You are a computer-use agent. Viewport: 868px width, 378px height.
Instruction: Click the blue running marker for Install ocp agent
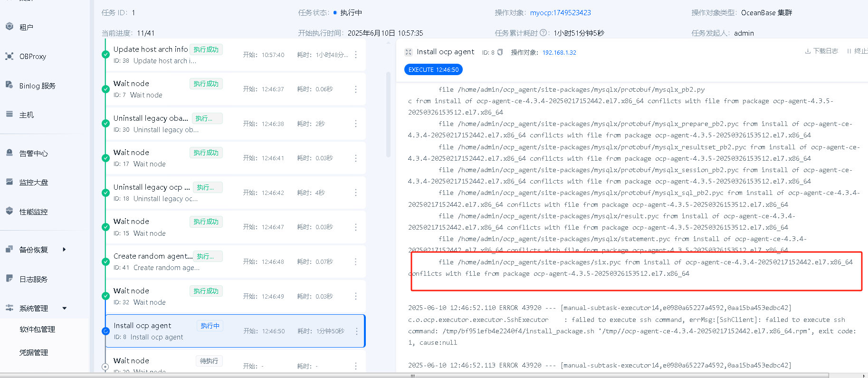(106, 331)
